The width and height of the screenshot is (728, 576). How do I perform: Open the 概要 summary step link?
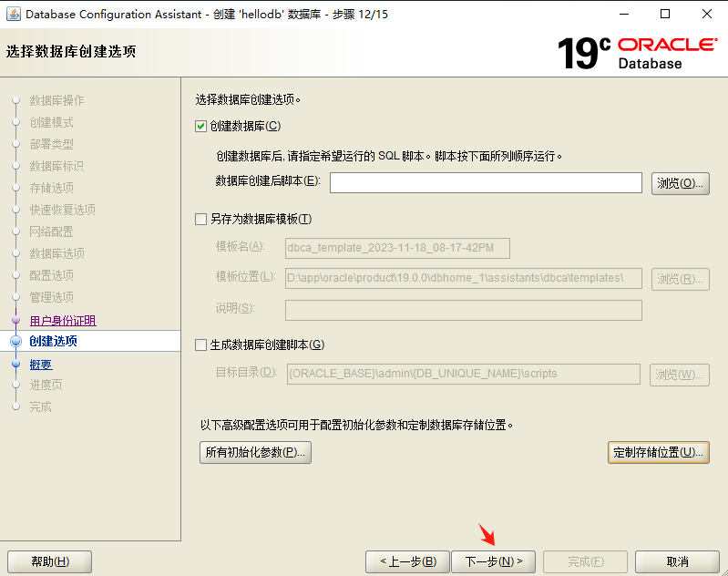(41, 365)
